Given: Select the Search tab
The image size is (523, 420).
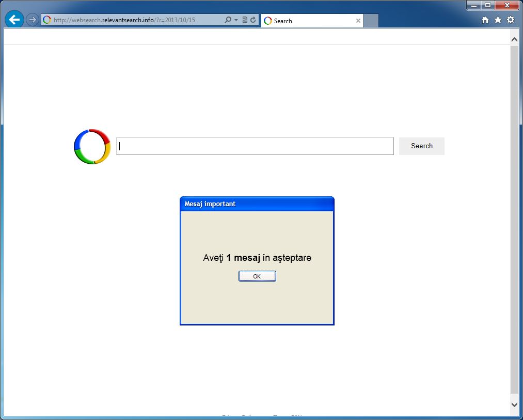Looking at the screenshot, I should point(312,21).
